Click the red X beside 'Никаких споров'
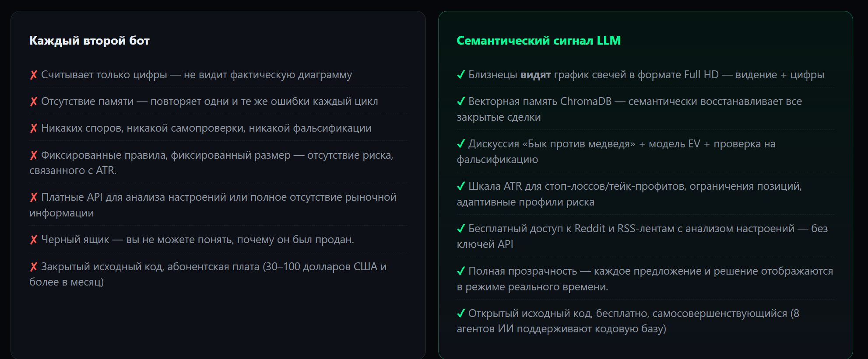Viewport: 868px width, 359px height. pos(34,129)
